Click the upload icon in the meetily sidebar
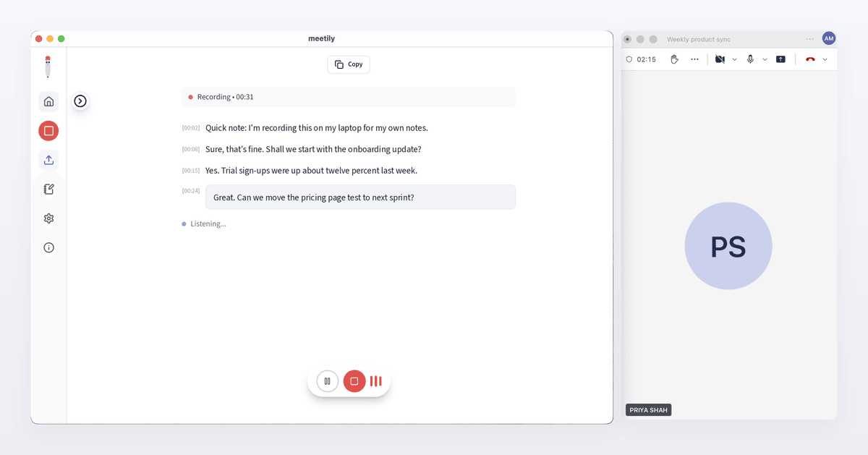This screenshot has width=868, height=455. (48, 160)
